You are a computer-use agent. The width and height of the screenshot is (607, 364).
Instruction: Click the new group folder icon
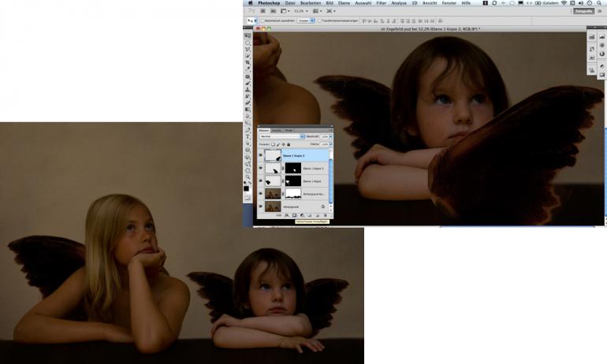[x=310, y=215]
